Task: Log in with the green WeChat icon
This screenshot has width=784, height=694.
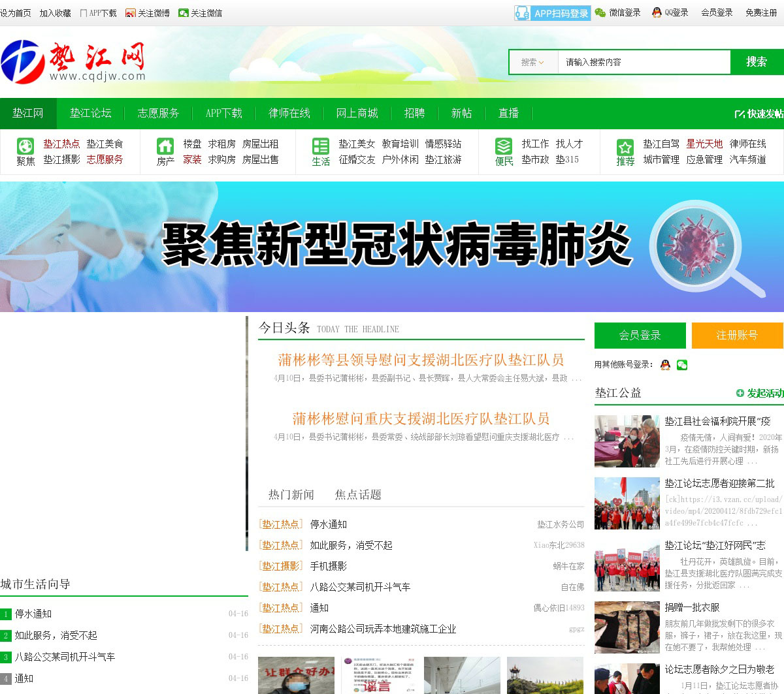Action: (x=682, y=365)
